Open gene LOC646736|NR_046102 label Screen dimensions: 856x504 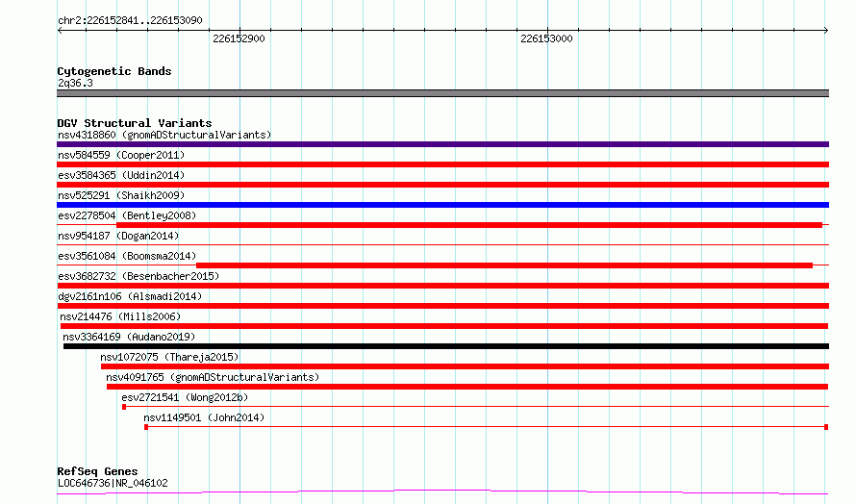point(113,483)
